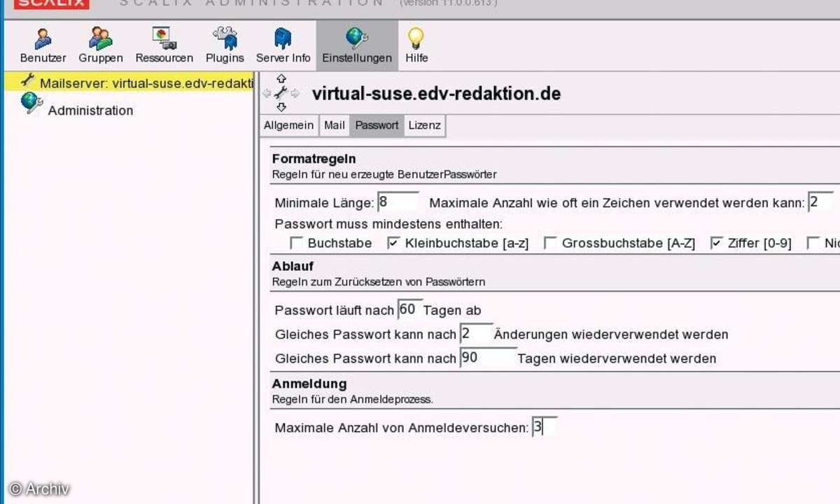840x504 pixels.
Task: Click the up arrow beside server title
Action: coord(281,78)
